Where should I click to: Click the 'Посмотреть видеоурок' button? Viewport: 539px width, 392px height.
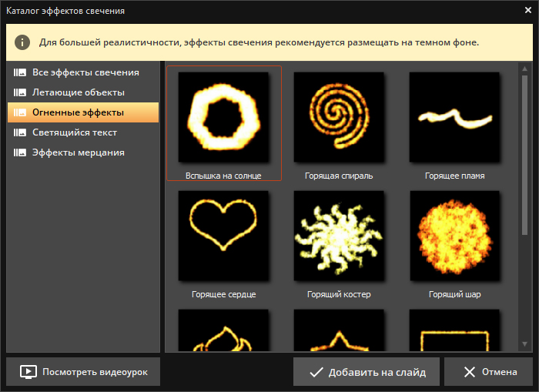pyautogui.click(x=83, y=372)
